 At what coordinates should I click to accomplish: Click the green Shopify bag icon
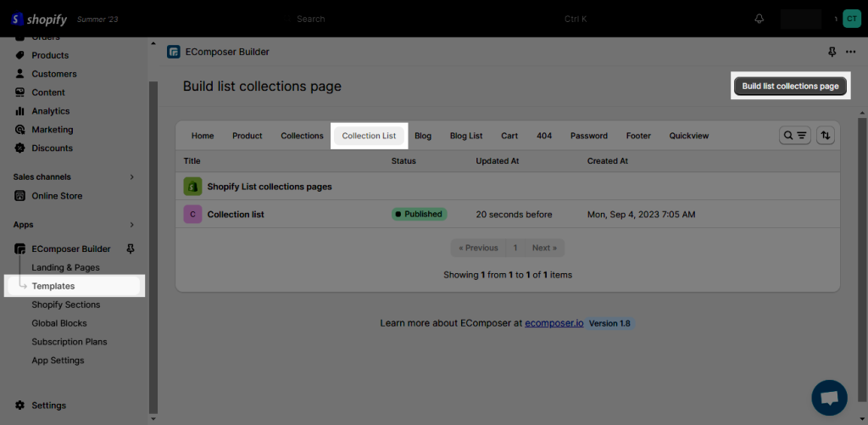coord(192,187)
